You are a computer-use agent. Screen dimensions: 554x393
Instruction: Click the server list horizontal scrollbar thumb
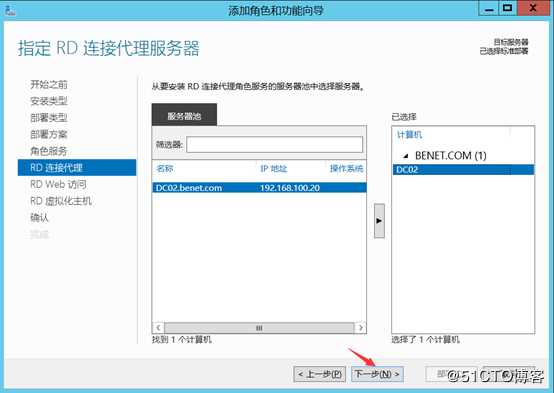coord(259,328)
